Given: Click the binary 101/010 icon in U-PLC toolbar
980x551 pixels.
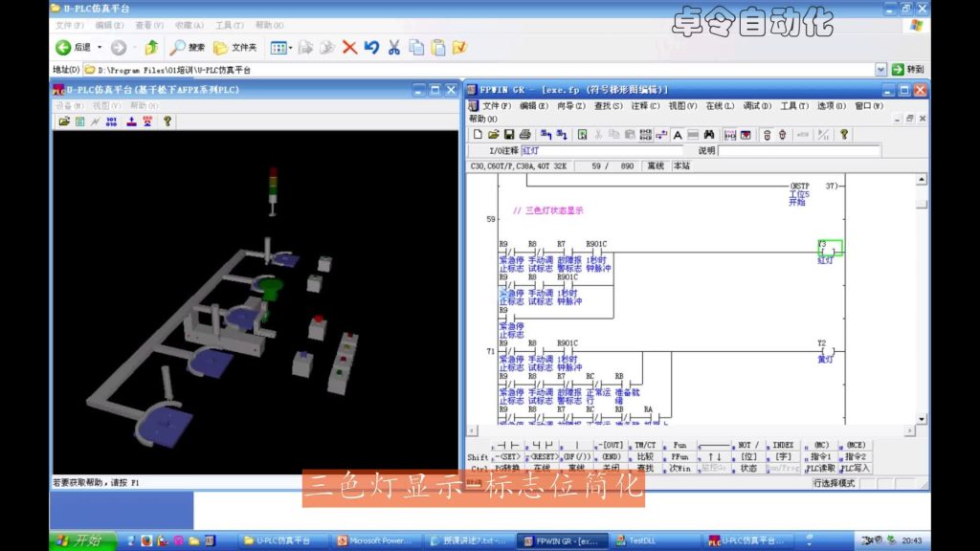Looking at the screenshot, I should [111, 121].
